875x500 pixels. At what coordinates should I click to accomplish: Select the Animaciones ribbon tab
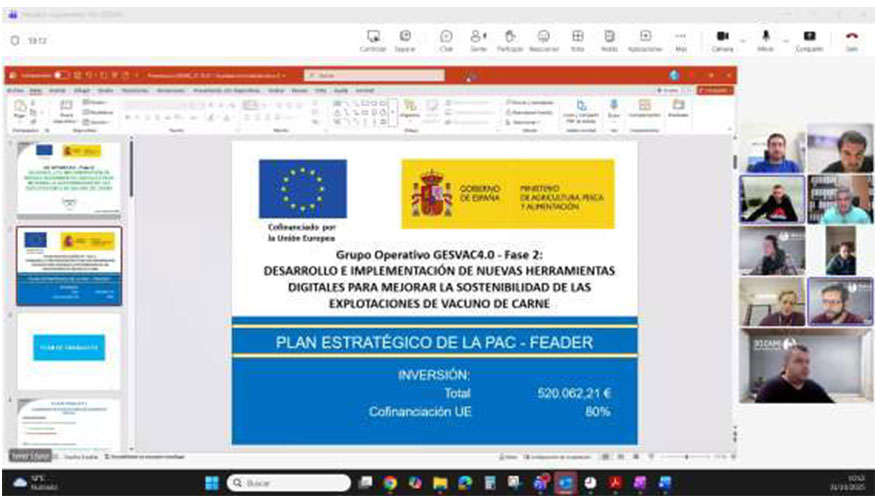click(x=170, y=90)
